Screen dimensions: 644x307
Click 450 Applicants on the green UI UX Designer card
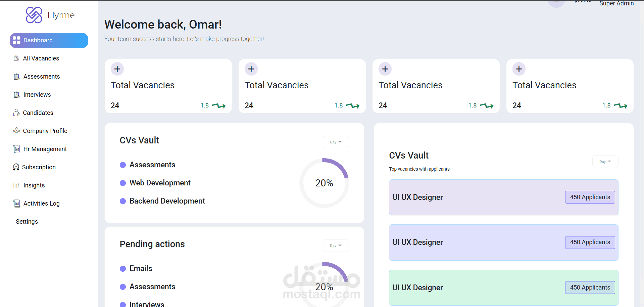point(590,288)
